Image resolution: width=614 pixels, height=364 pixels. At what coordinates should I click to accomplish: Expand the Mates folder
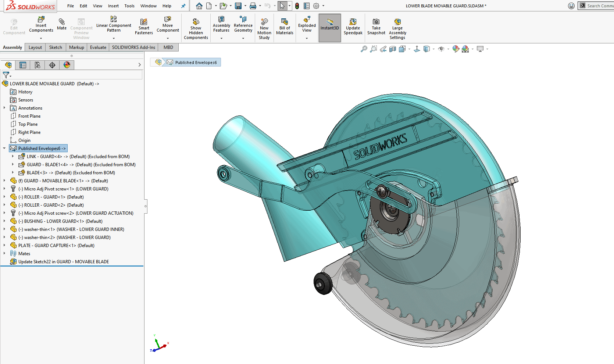pyautogui.click(x=4, y=253)
